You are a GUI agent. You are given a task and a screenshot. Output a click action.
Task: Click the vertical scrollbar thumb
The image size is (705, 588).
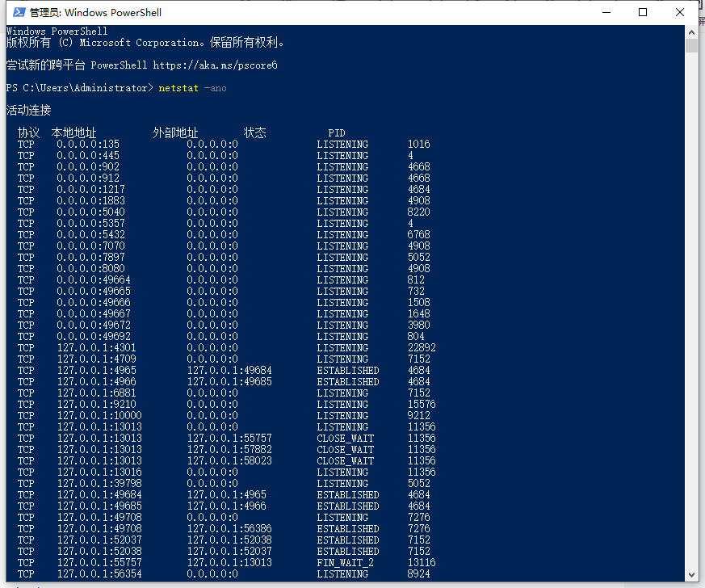(x=691, y=46)
